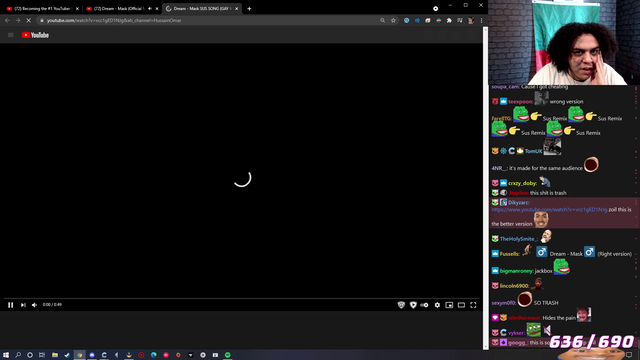Image resolution: width=640 pixels, height=360 pixels.
Task: Go back in browser history
Action: (7, 20)
